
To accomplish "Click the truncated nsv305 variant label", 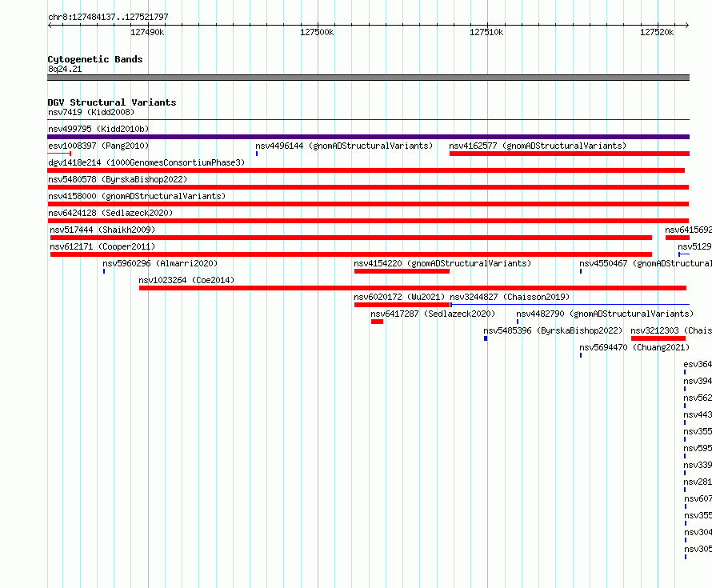I will coord(698,549).
